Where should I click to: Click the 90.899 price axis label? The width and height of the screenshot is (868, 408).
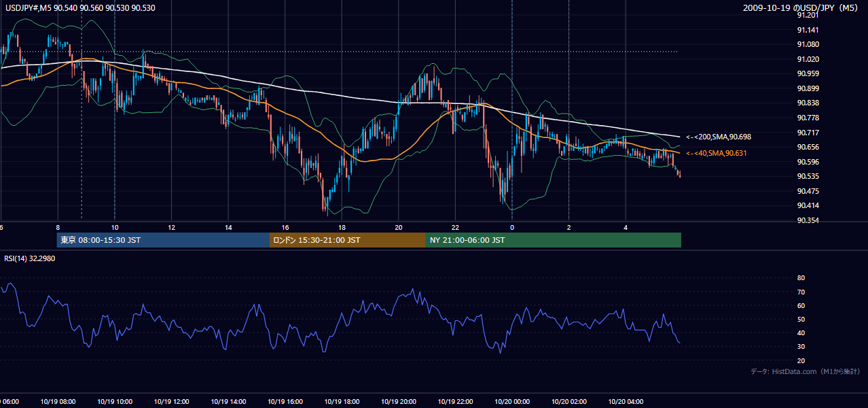[x=808, y=88]
